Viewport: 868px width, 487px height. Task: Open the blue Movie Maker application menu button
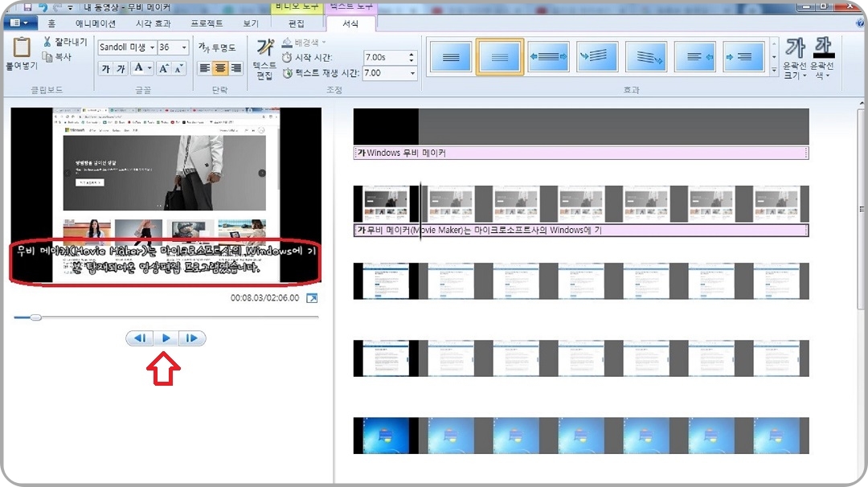coord(20,23)
